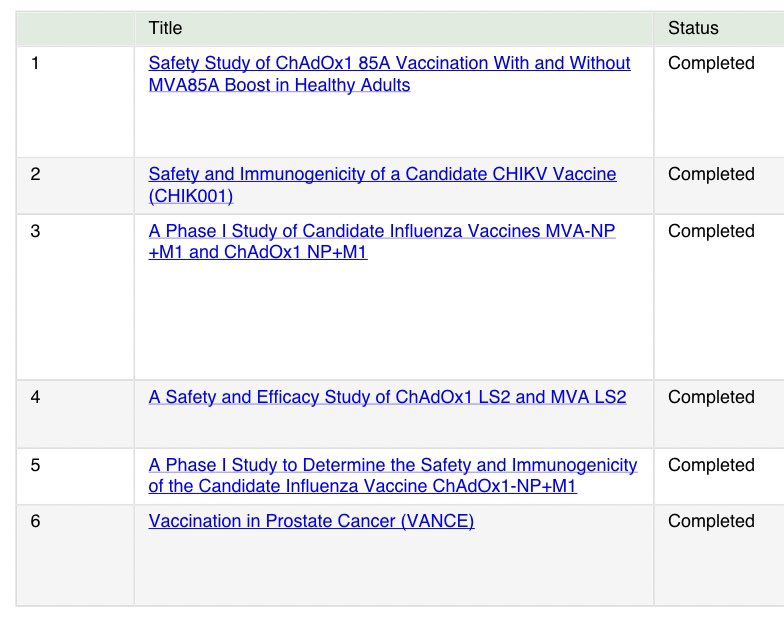Click the empty header cell above row numbers
This screenshot has width=784, height=620.
click(75, 28)
